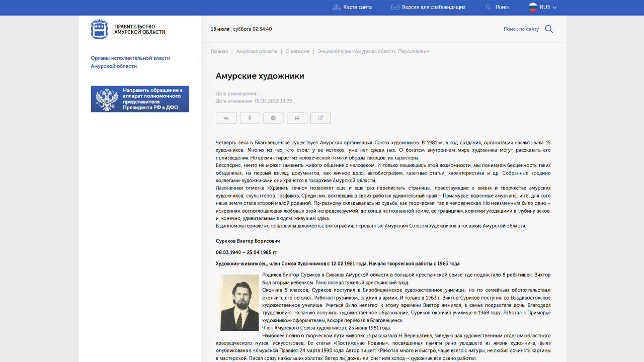Viewport: 644px width, 362px height.
Task: Share the article on Odnoklassniki
Action: [250, 118]
